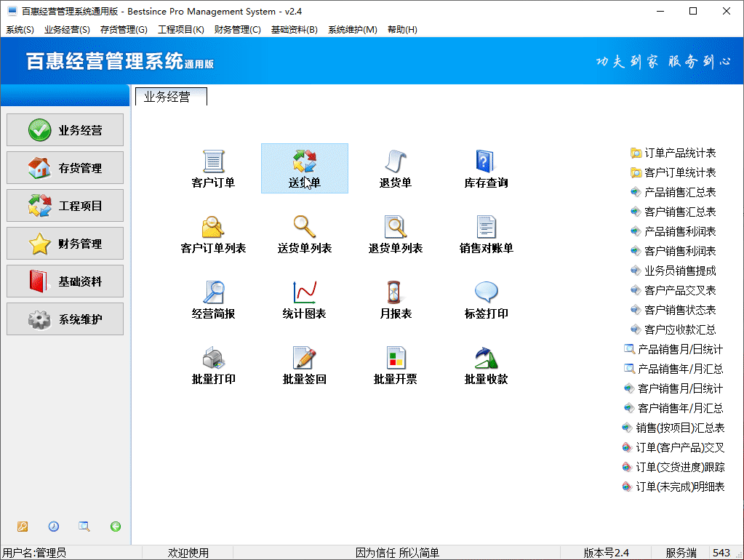Click 543 value in status bar

pos(721,553)
